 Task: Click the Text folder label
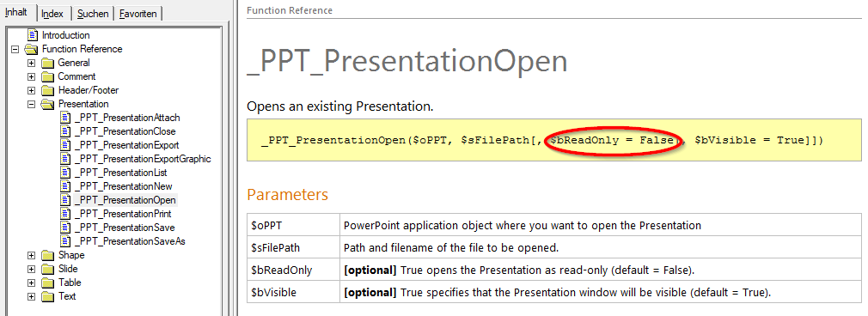[67, 296]
